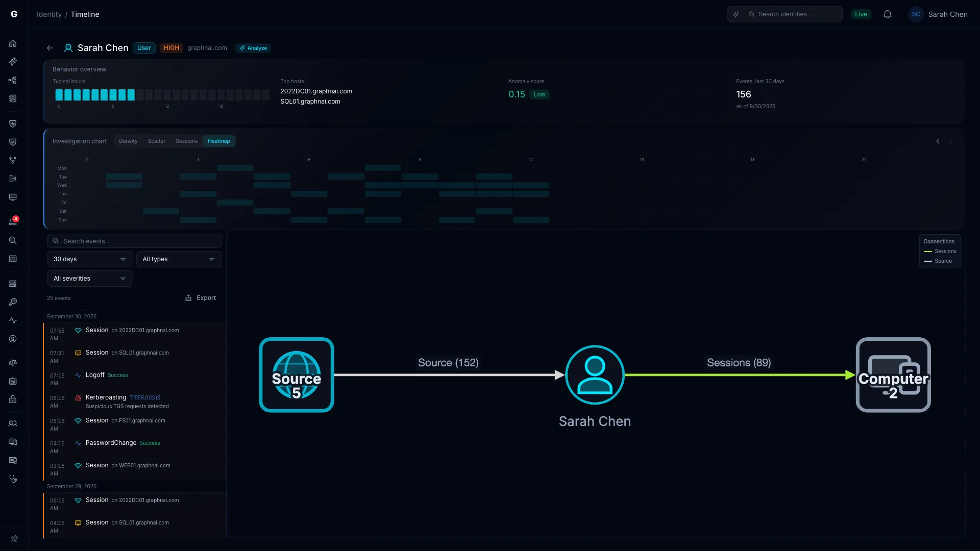Screen dimensions: 980x551
Task: Switch to the Sessions chart tab
Action: (x=186, y=141)
